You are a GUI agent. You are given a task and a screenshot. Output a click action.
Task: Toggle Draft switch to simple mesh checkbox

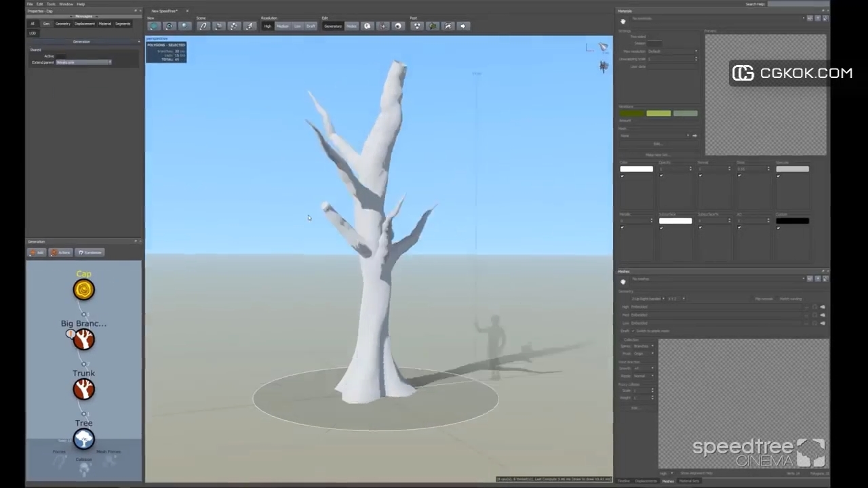[634, 331]
